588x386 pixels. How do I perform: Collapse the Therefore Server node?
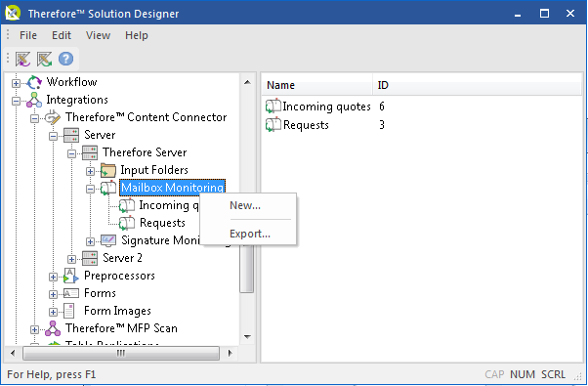click(71, 153)
